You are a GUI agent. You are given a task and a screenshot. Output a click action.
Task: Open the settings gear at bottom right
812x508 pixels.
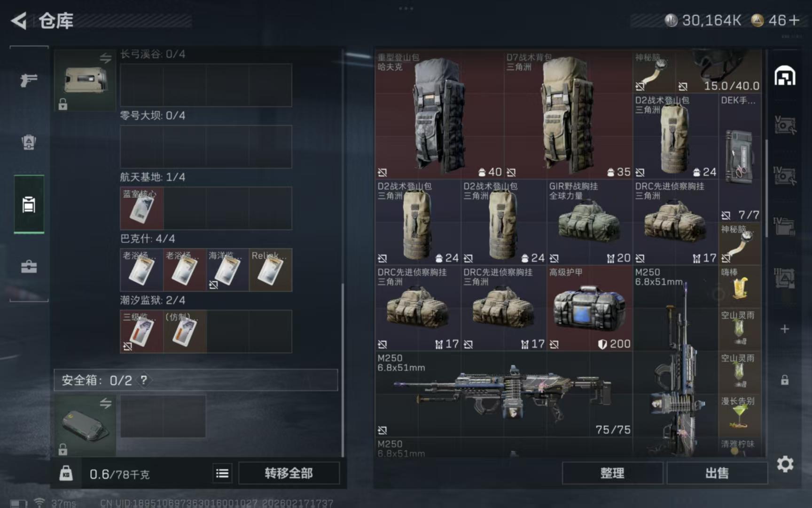click(x=785, y=464)
